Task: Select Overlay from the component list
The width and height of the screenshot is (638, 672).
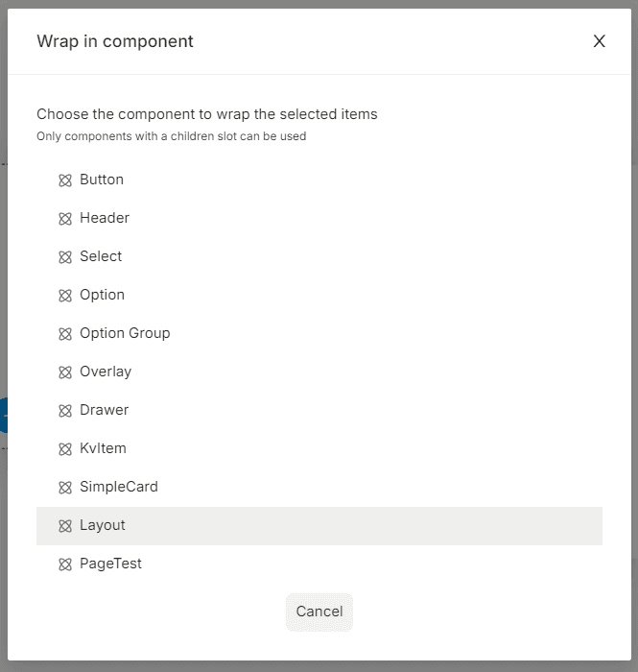Action: click(x=319, y=372)
